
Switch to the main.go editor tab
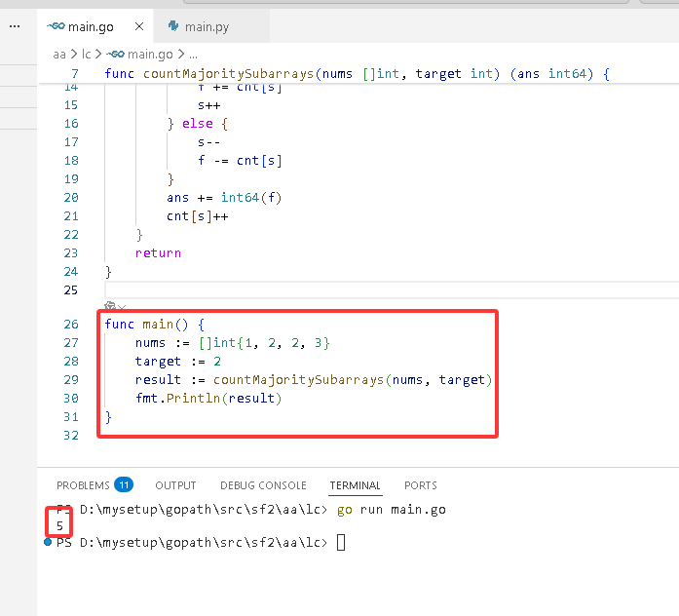[x=94, y=26]
